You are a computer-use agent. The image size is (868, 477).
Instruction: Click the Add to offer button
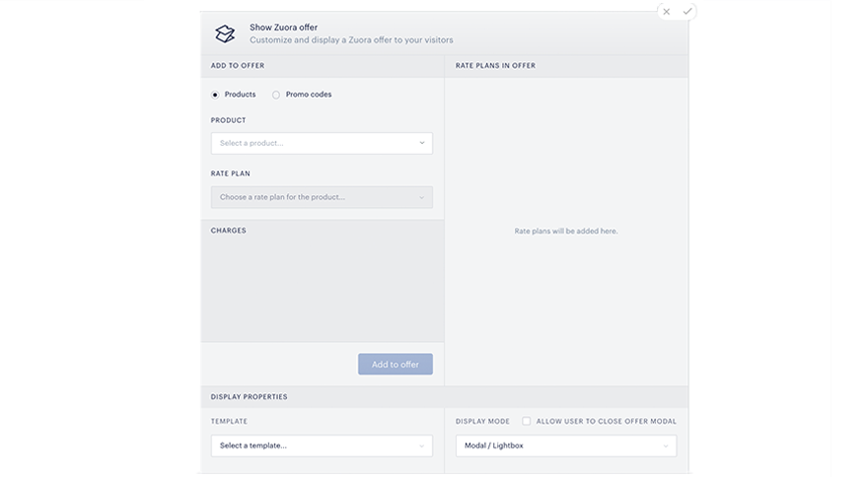coord(396,364)
